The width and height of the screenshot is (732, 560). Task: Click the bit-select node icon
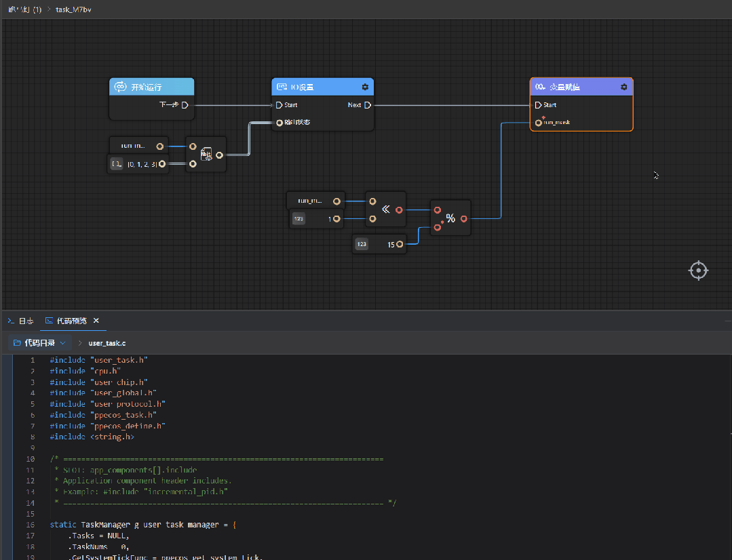coord(206,155)
